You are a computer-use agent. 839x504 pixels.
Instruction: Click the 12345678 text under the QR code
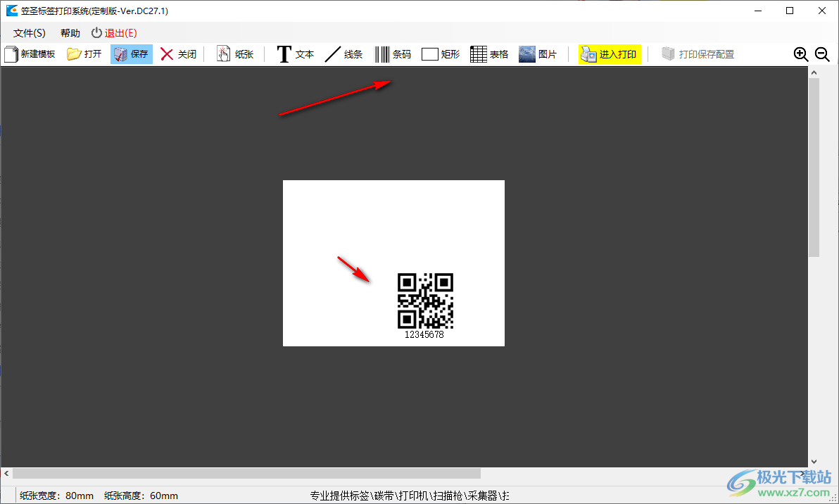(424, 334)
